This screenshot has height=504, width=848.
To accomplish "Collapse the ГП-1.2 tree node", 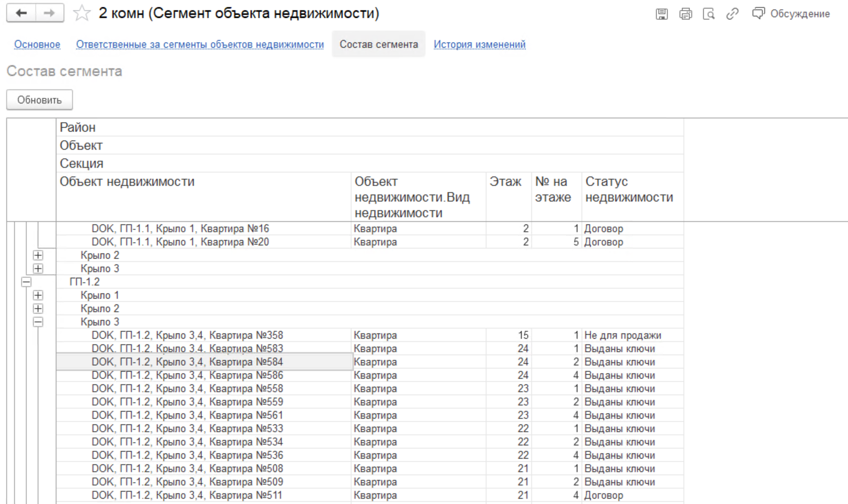I will pyautogui.click(x=26, y=282).
